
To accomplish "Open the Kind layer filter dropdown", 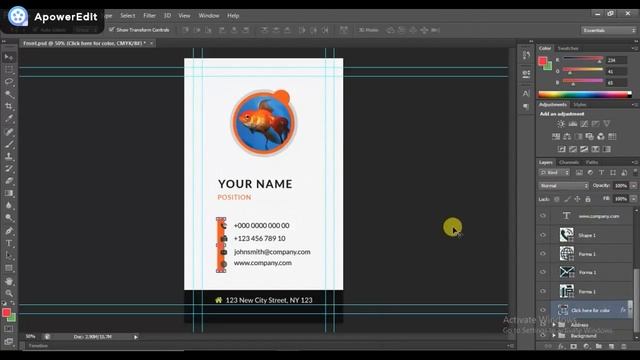I will [x=554, y=173].
